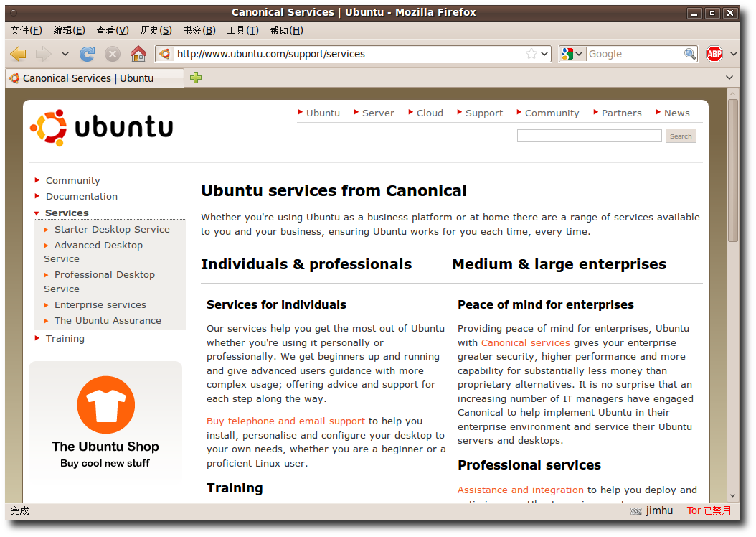
Task: Open the Server top navigation link
Action: click(378, 113)
